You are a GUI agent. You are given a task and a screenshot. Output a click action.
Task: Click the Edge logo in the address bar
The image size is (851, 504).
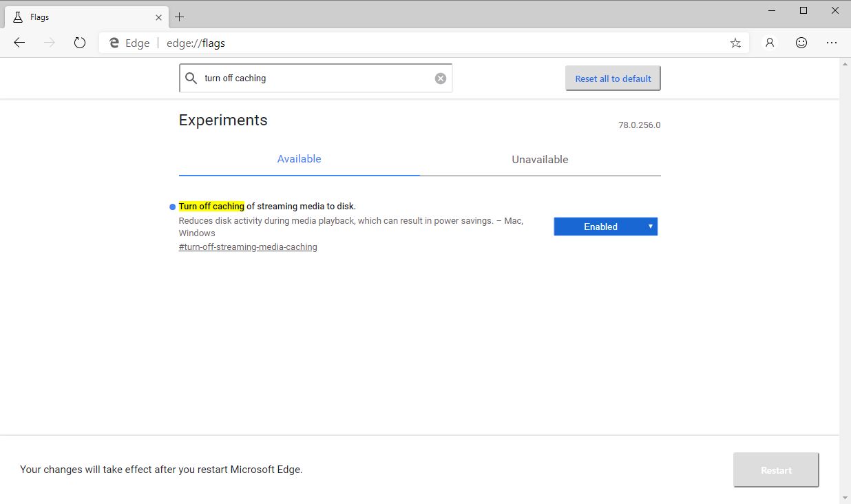coord(114,43)
